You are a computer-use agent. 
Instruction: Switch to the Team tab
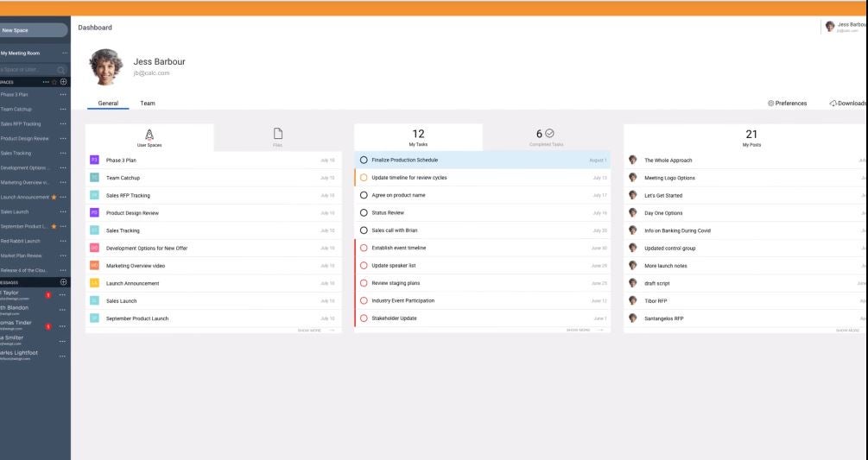(148, 104)
